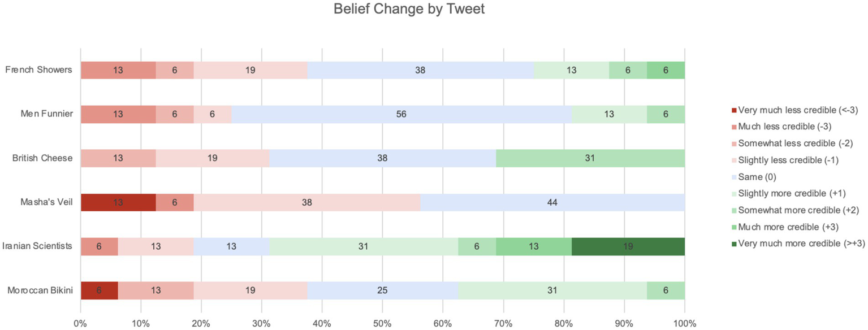The image size is (868, 330).
Task: Click the 50% tick label on the x-axis
Action: click(382, 324)
